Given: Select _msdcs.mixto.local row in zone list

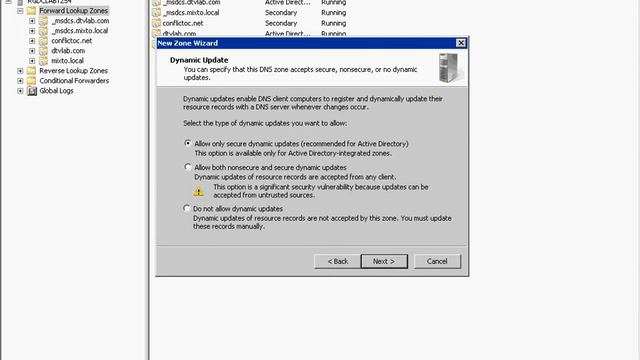Looking at the screenshot, I should [x=249, y=13].
